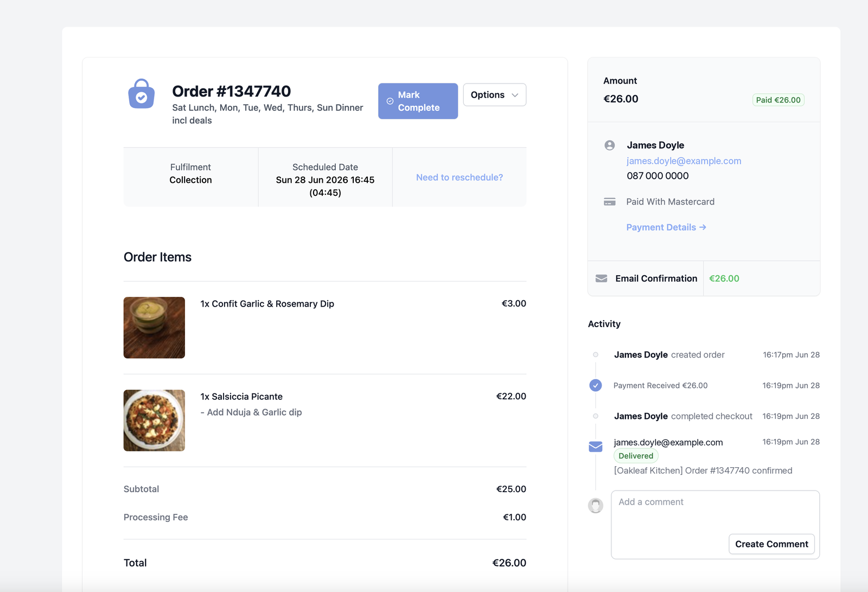The width and height of the screenshot is (868, 592).
Task: Click the created order activity marker
Action: click(596, 355)
